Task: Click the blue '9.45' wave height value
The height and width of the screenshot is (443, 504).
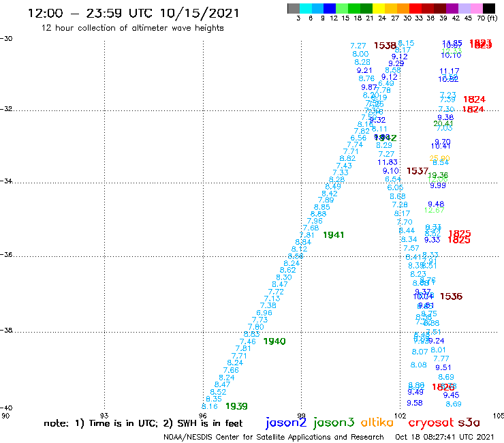Action: pyautogui.click(x=451, y=395)
